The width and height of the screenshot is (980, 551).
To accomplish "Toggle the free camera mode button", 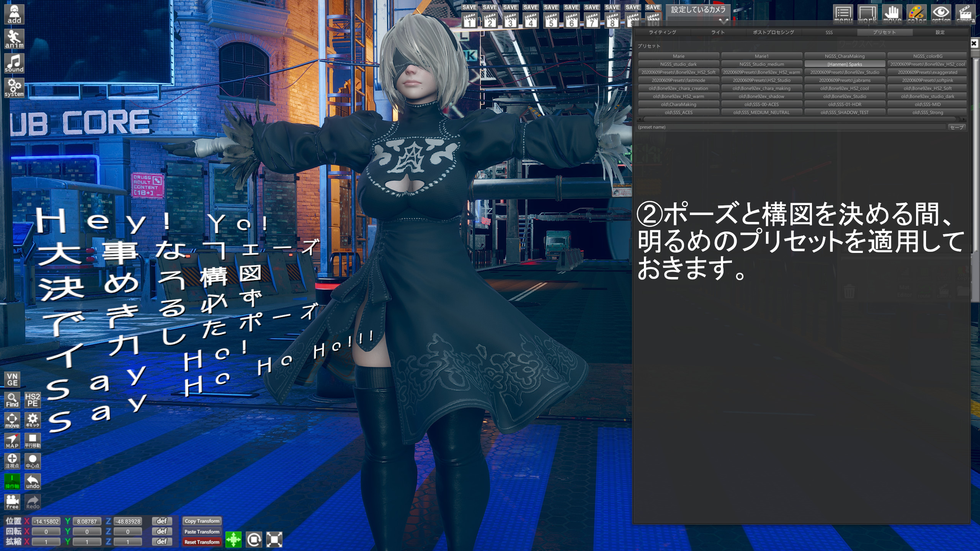I will pyautogui.click(x=12, y=502).
